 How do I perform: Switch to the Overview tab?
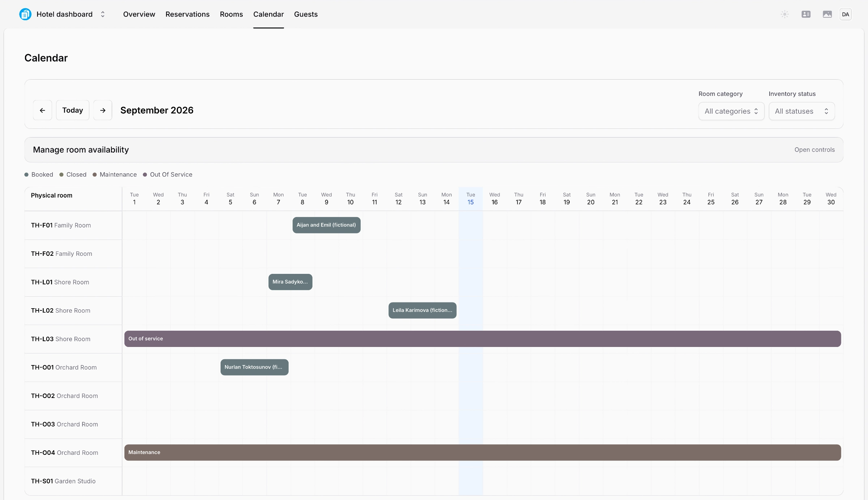(x=139, y=14)
